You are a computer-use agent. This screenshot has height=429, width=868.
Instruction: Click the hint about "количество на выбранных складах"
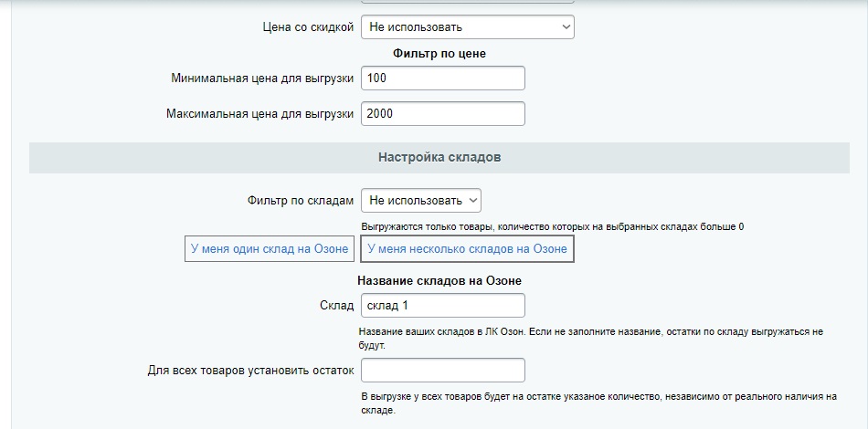[552, 226]
